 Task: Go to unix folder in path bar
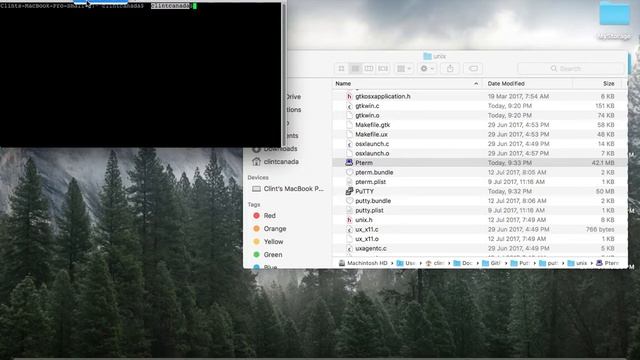point(577,263)
